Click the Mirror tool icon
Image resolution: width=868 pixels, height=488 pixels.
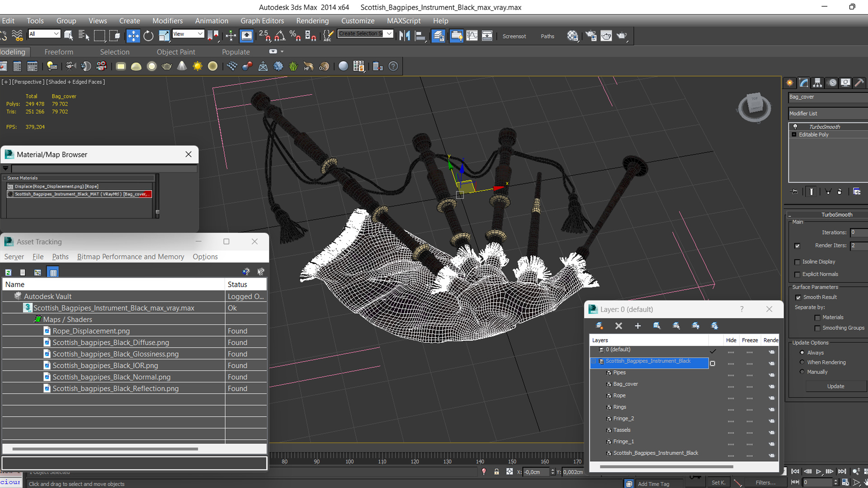coord(405,36)
